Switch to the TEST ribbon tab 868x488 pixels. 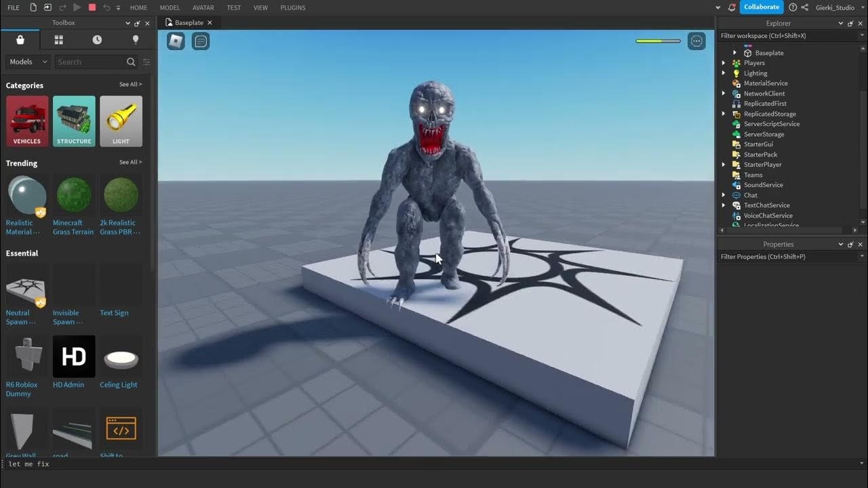[x=234, y=7]
